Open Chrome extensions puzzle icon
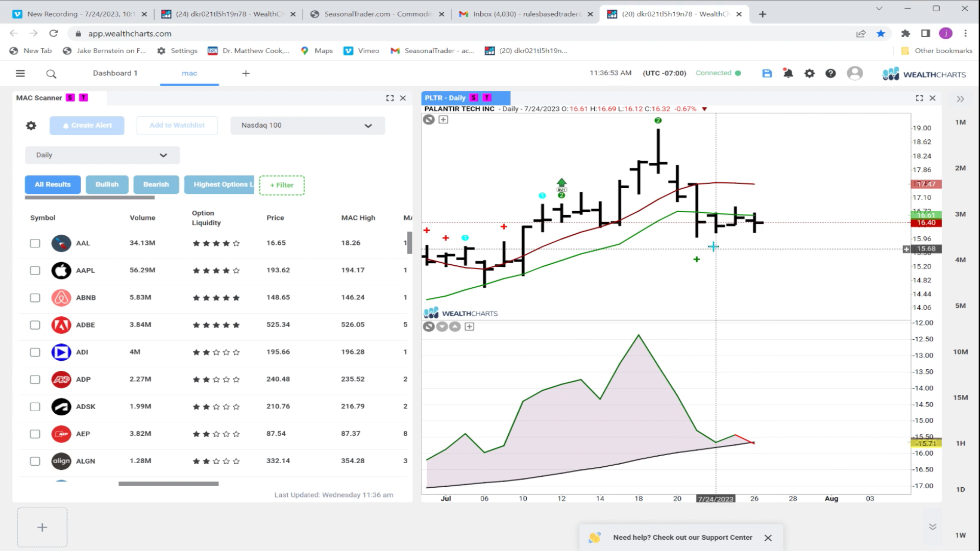The width and height of the screenshot is (980, 551). coord(905,34)
